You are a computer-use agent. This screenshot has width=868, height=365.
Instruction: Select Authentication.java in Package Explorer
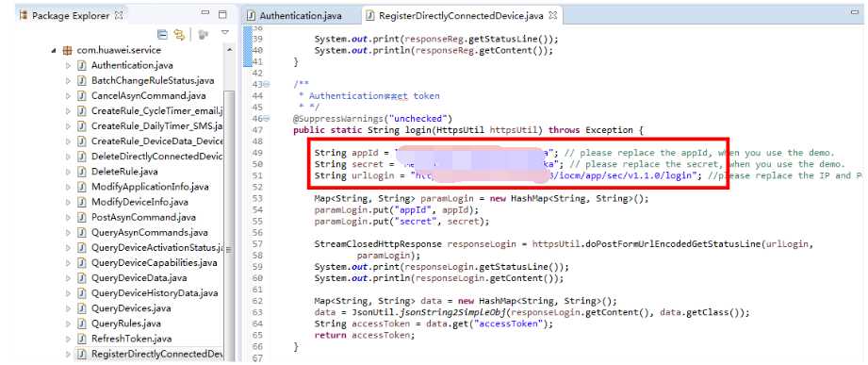(x=132, y=65)
